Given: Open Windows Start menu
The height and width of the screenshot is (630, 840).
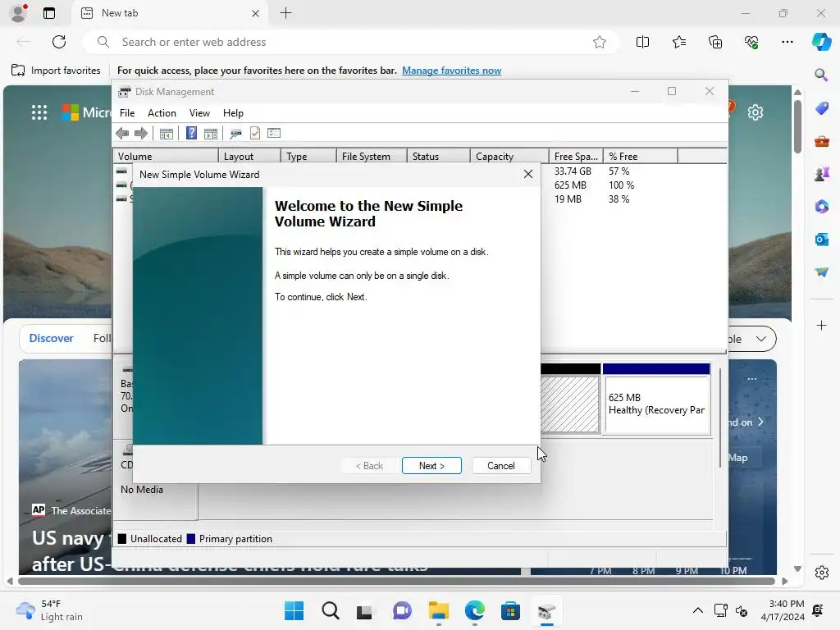Looking at the screenshot, I should click(294, 610).
